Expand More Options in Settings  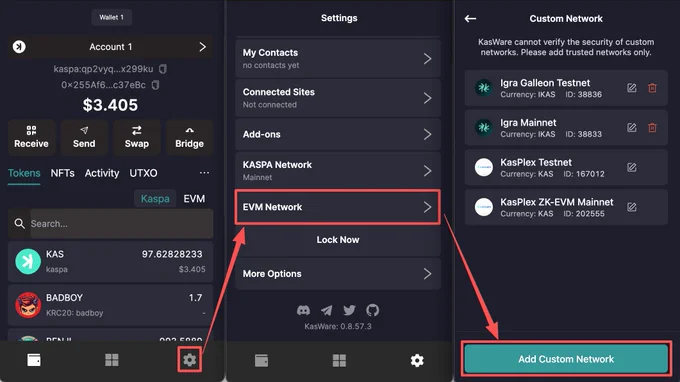[338, 274]
